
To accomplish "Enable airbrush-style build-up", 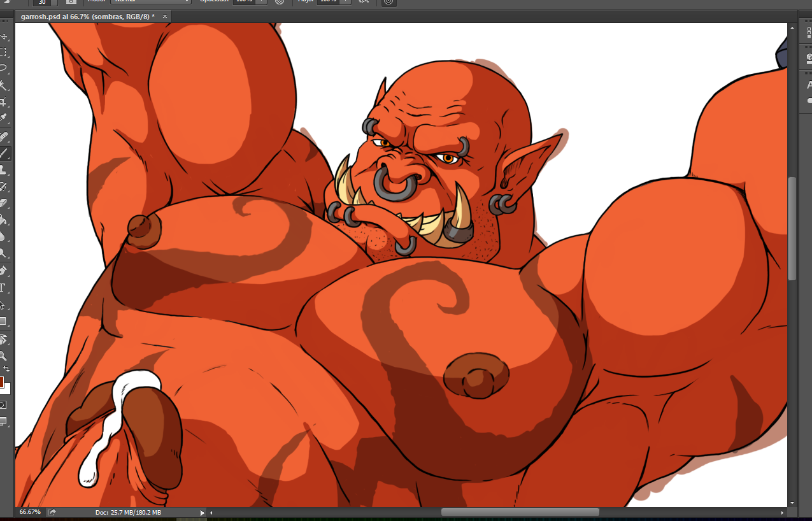I will 364,1.
